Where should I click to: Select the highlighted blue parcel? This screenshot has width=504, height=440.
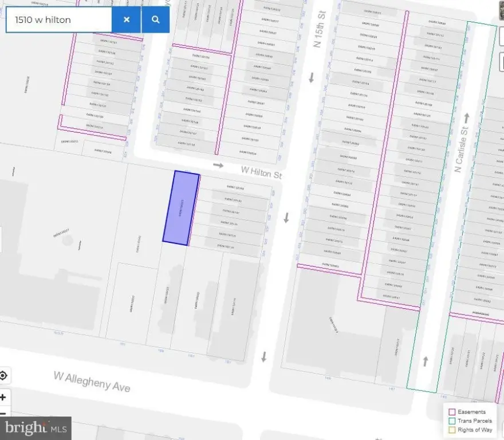[x=181, y=208]
